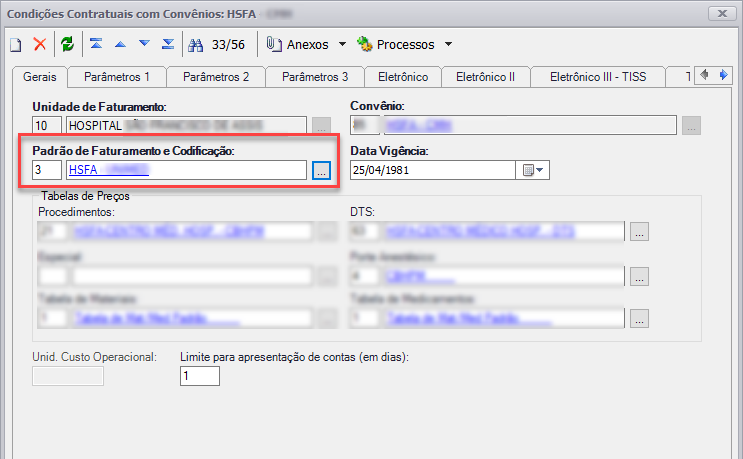The height and width of the screenshot is (459, 743).
Task: Open search with binoculars icon
Action: pos(195,45)
